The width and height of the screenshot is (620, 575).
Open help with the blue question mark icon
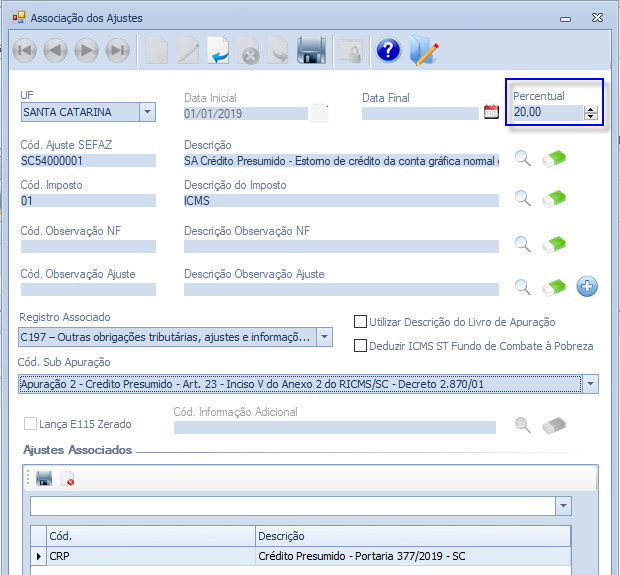coord(388,51)
